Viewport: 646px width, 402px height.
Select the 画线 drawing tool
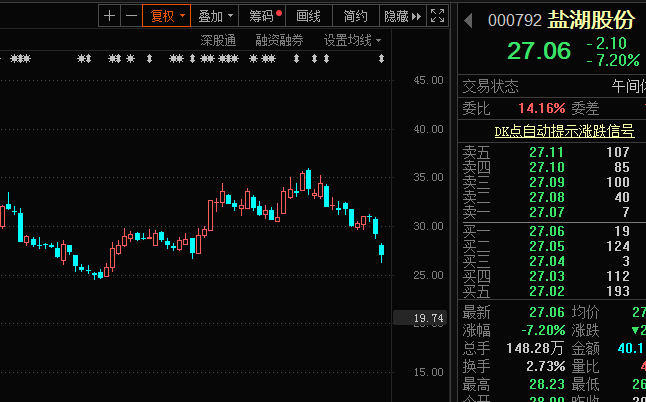coord(309,16)
